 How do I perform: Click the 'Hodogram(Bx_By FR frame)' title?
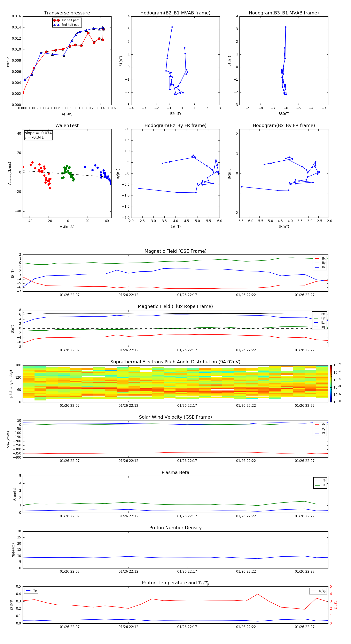(284, 125)
